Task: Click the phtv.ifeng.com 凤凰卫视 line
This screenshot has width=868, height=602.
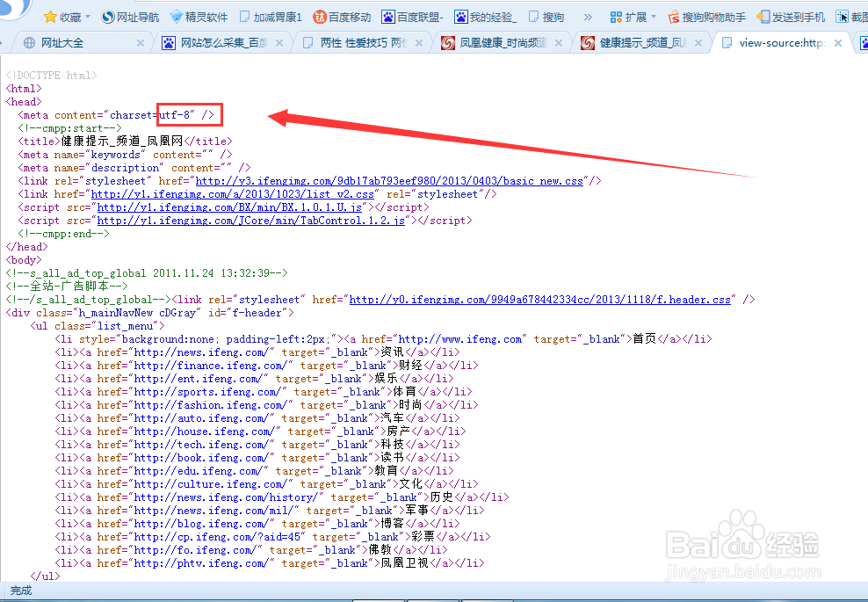Action: coord(270,563)
